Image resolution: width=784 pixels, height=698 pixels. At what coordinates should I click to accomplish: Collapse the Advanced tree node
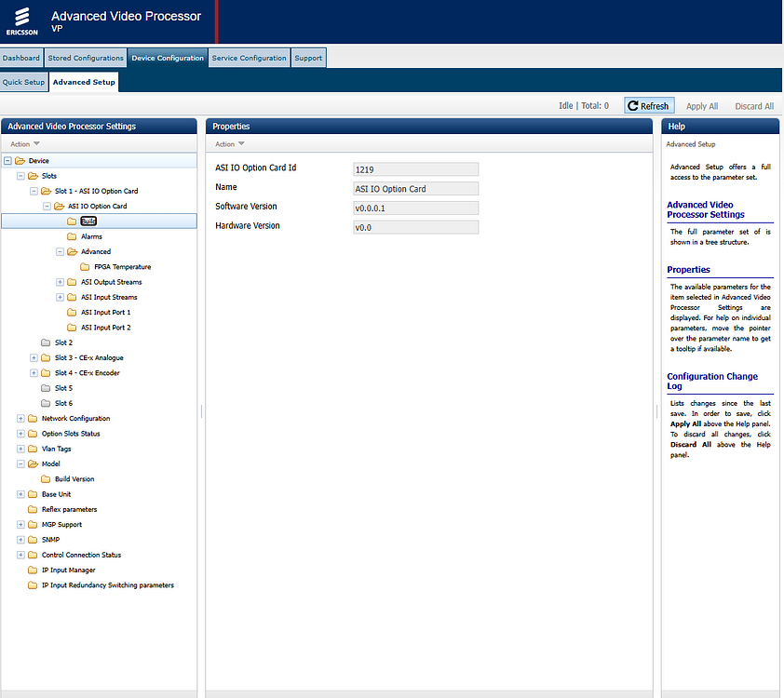click(60, 252)
